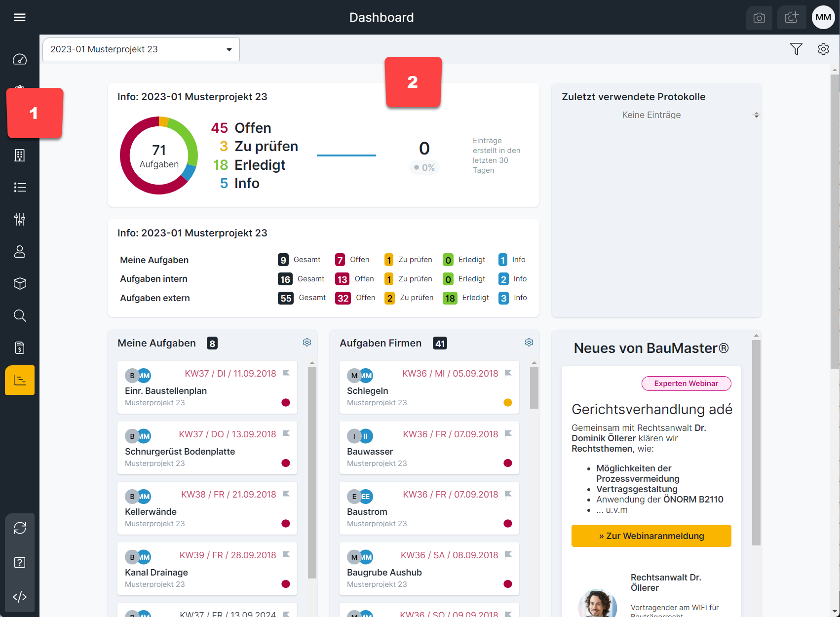The height and width of the screenshot is (617, 840).
Task: Open Baugrube Aushub task card
Action: [429, 569]
